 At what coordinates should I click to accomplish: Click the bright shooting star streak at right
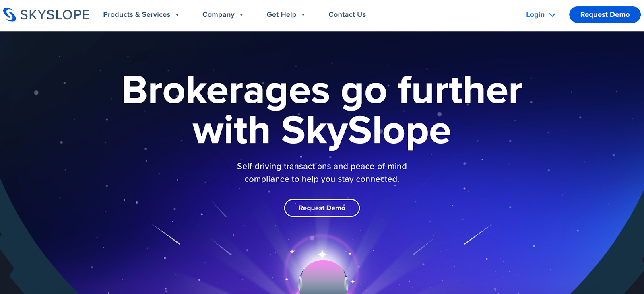coord(478,234)
